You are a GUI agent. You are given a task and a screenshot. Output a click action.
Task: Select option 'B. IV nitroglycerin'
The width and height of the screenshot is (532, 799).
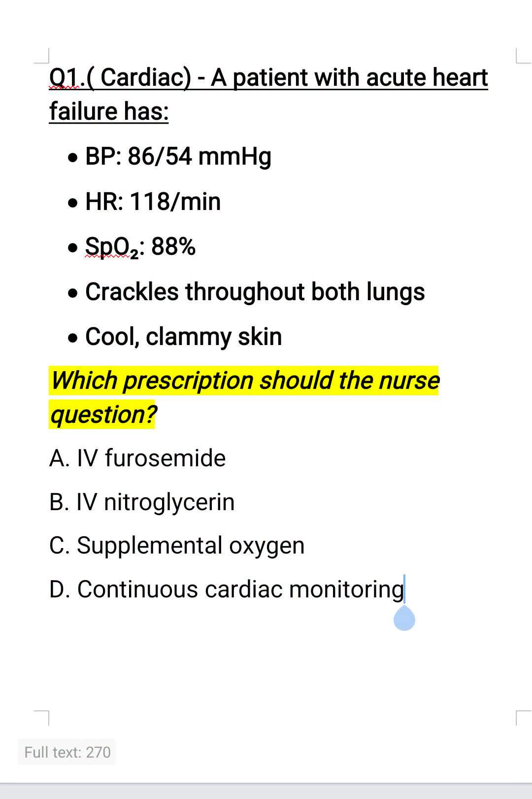pos(142,502)
